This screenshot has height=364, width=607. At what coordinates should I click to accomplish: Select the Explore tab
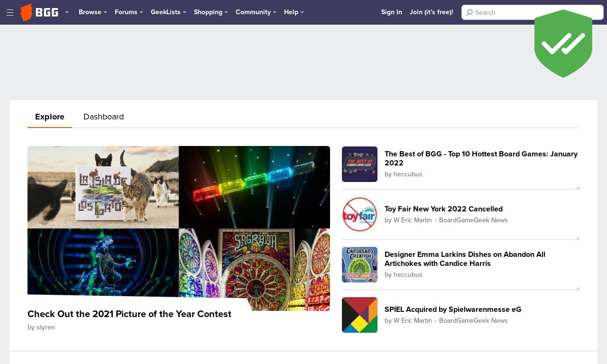click(x=50, y=117)
